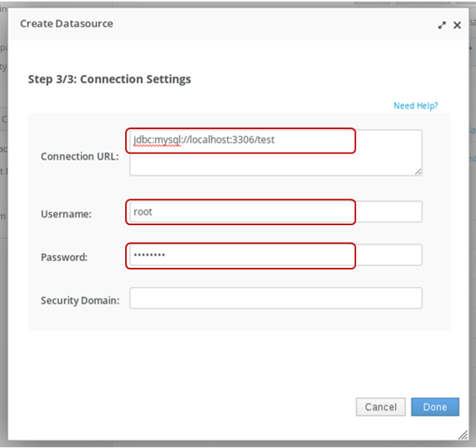Select the Password input field

275,256
